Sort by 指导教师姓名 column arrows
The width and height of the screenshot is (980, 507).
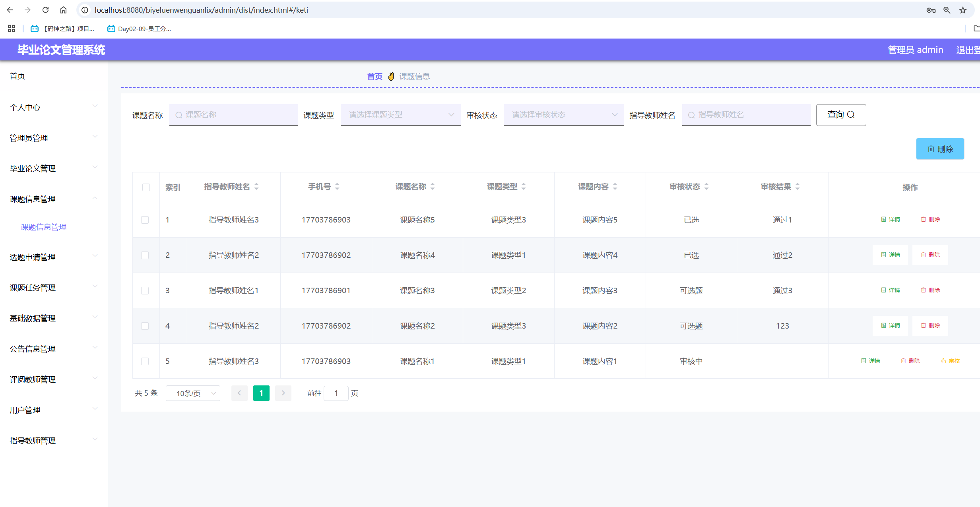click(x=256, y=186)
